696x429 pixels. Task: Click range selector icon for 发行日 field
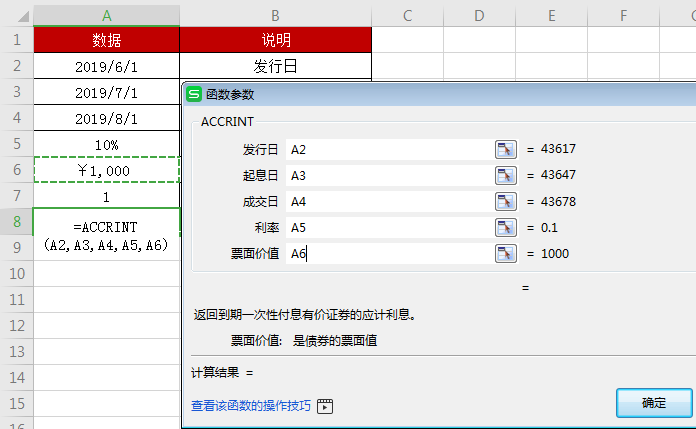506,149
